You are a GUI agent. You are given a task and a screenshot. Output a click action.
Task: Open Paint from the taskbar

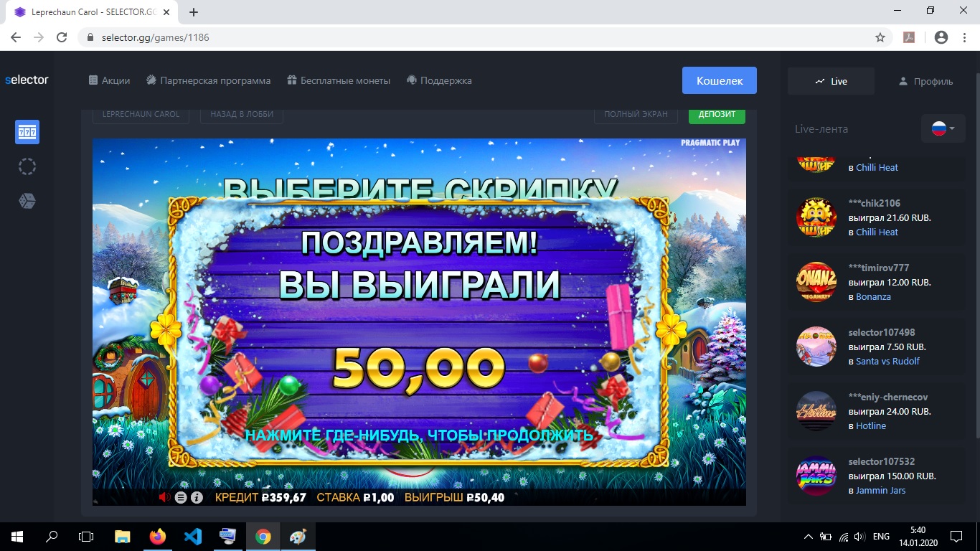(298, 537)
